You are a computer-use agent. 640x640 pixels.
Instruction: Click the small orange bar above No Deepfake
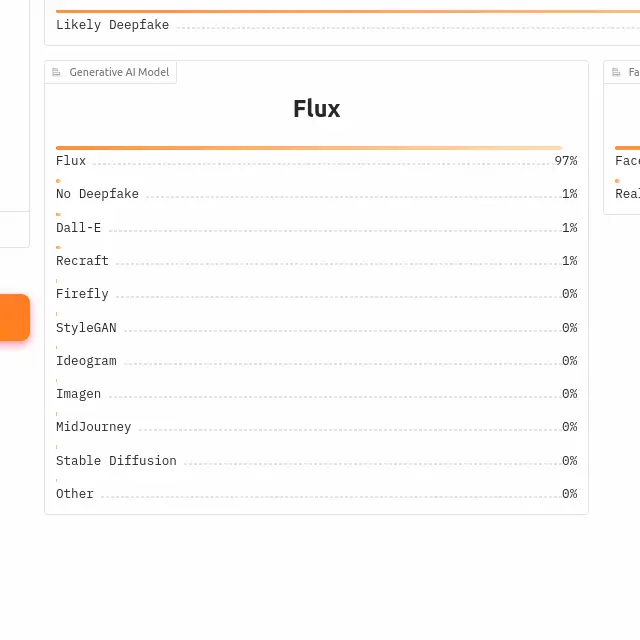pos(58,181)
